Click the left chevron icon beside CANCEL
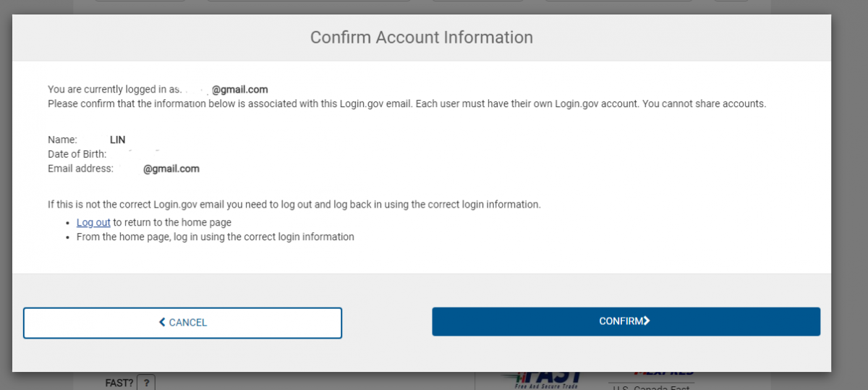868x390 pixels. tap(162, 323)
